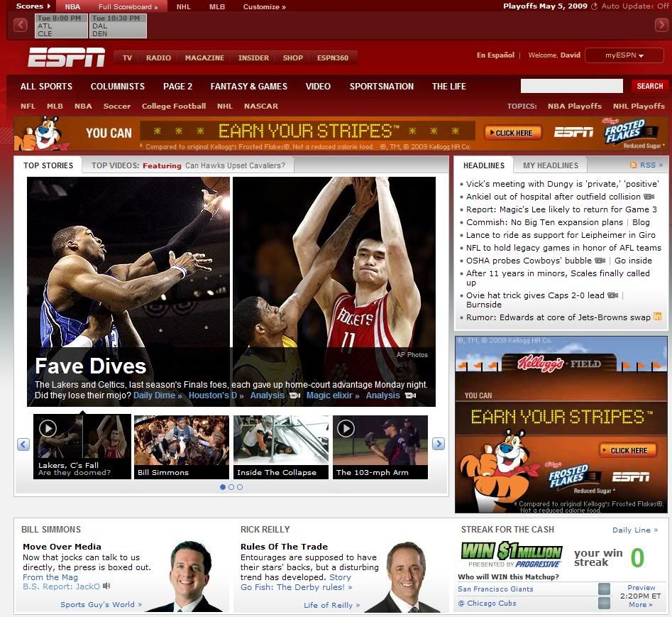The width and height of the screenshot is (672, 617).
Task: Click camera icon after Magic elixir Analysis link
Action: (x=411, y=395)
